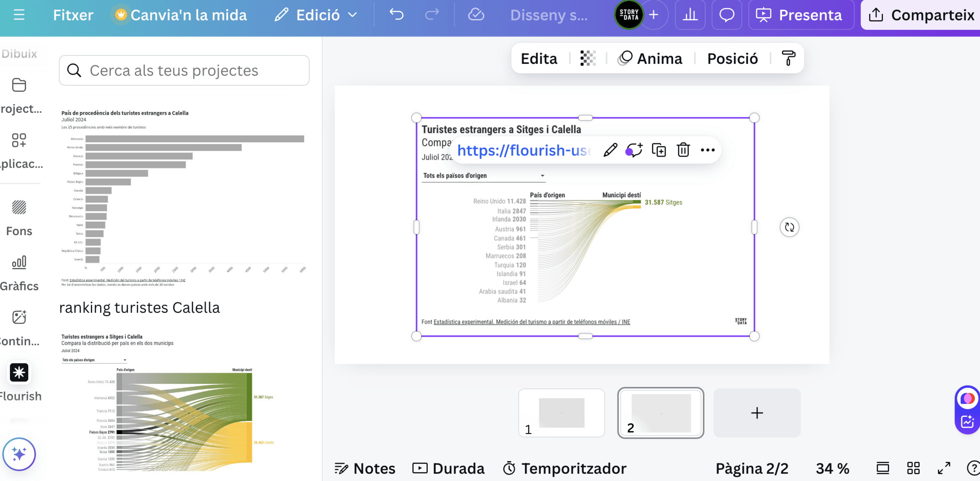980x481 pixels.
Task: Open the comments speech bubble icon
Action: tap(726, 15)
